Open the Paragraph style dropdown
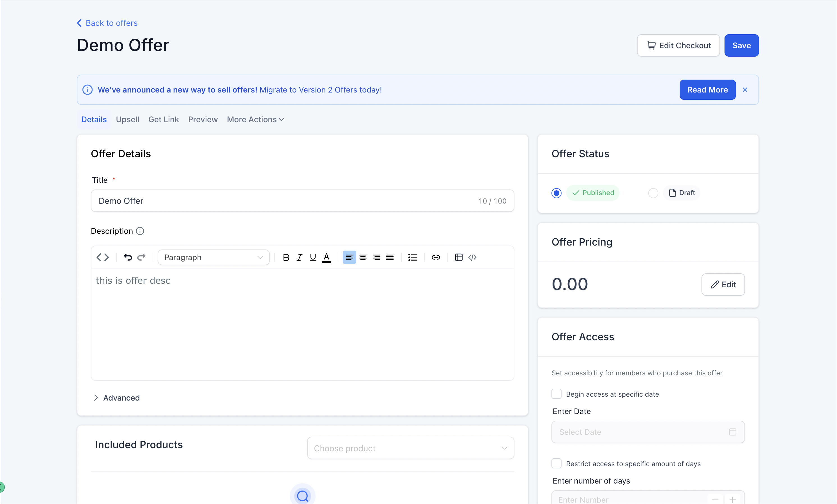Viewport: 837px width, 504px height. click(213, 257)
